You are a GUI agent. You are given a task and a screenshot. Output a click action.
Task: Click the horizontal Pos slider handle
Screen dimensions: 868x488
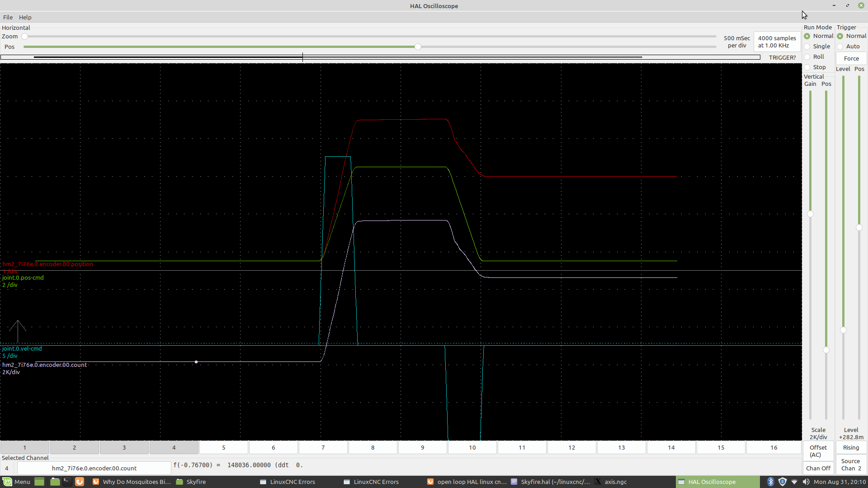[418, 47]
